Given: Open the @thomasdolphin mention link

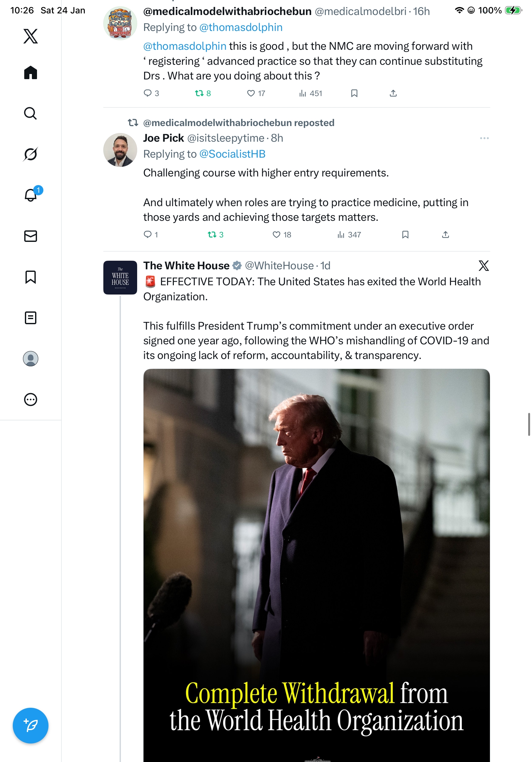Looking at the screenshot, I should pos(185,46).
